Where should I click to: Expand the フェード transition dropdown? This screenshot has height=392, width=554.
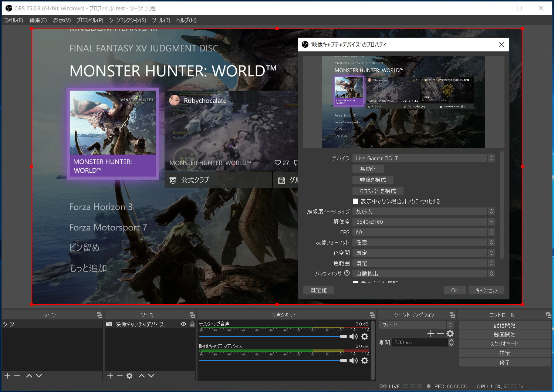(x=416, y=325)
